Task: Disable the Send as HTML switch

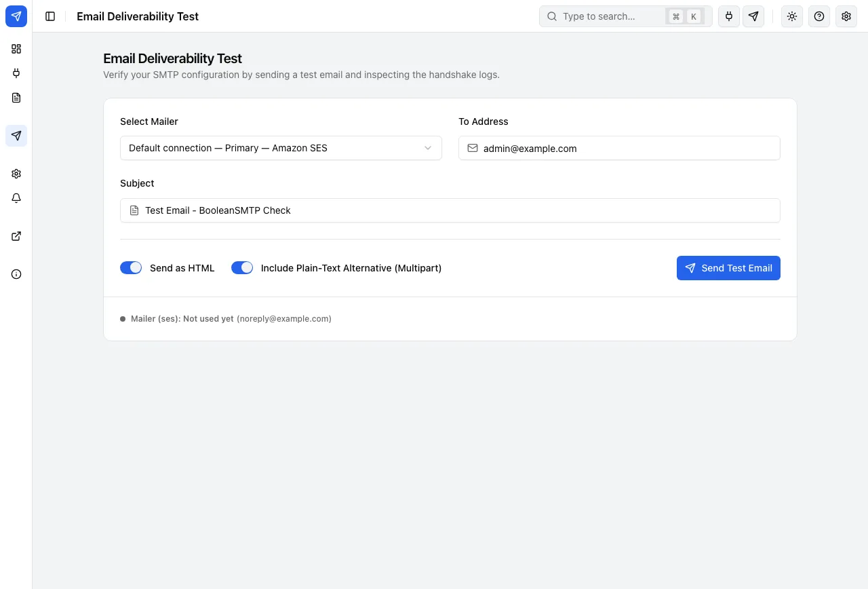Action: [131, 268]
